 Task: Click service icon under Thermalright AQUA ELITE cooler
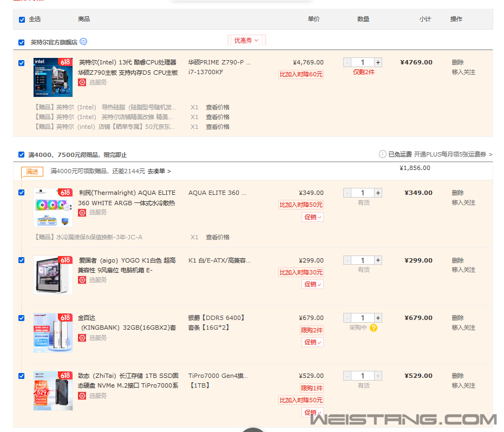pos(82,212)
